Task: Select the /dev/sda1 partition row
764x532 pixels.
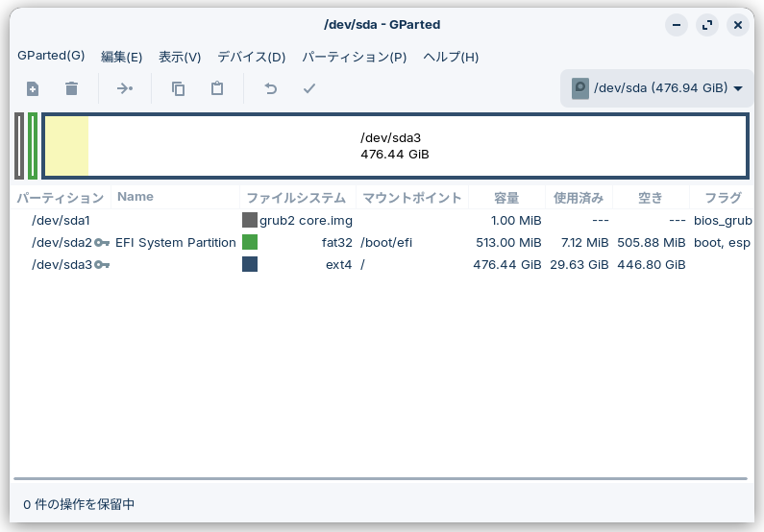Action: click(382, 221)
